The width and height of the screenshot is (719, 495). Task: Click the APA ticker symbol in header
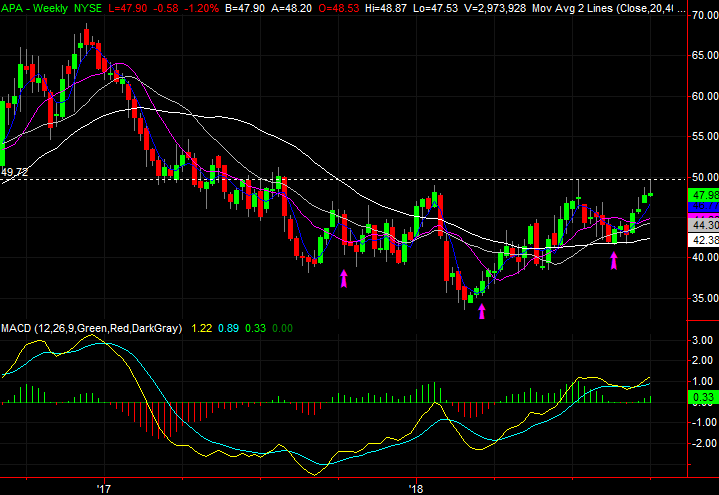pyautogui.click(x=14, y=7)
